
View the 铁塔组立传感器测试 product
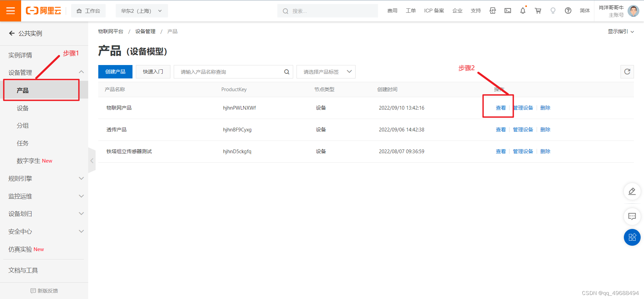tap(501, 152)
